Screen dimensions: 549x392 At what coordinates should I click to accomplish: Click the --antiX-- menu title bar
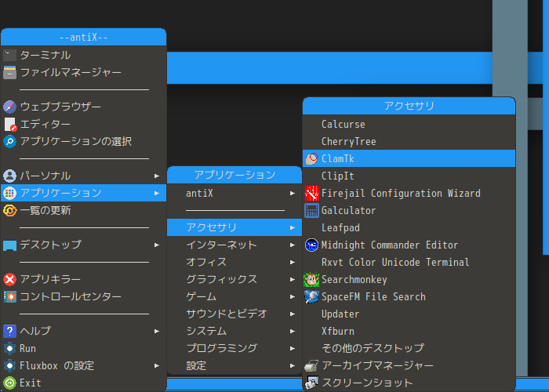click(83, 37)
